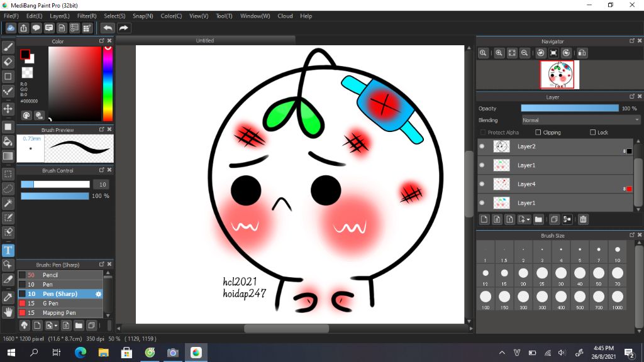The width and height of the screenshot is (644, 362).
Task: Select the Hand tool
Action: coord(8,312)
